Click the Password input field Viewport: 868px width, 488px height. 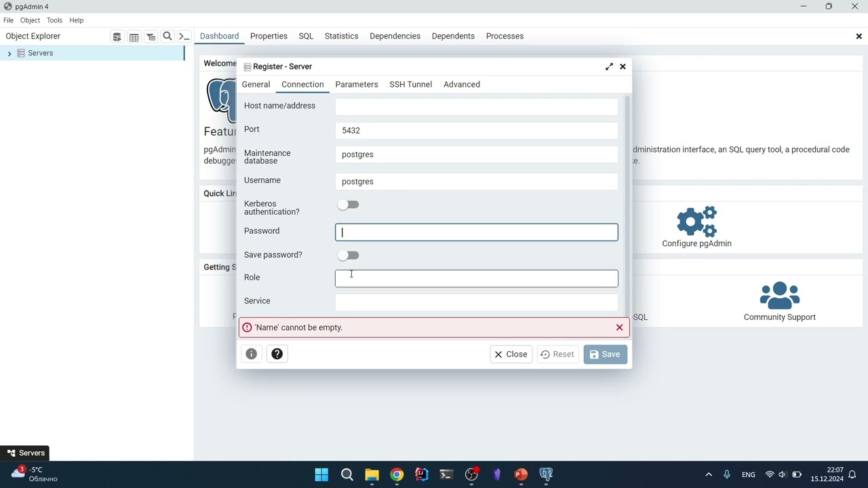click(477, 232)
